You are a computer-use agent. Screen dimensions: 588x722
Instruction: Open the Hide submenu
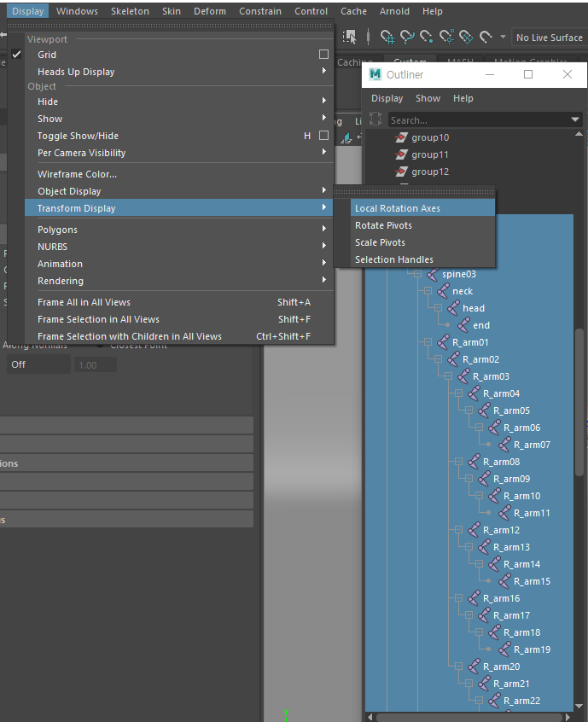click(x=179, y=102)
